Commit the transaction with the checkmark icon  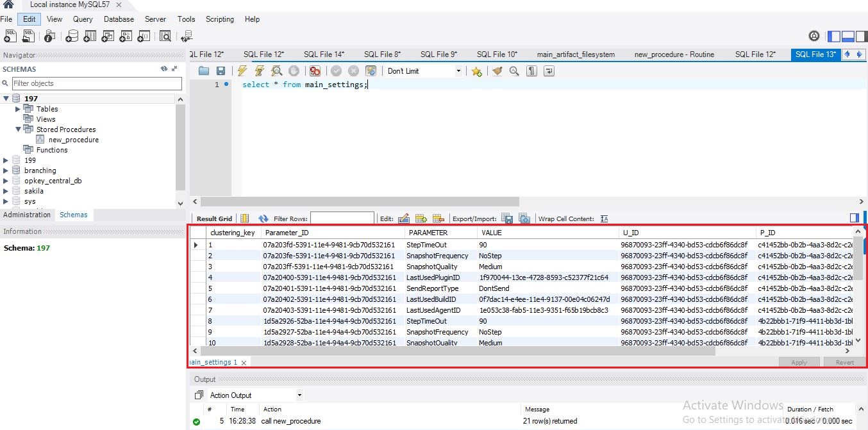click(x=336, y=71)
